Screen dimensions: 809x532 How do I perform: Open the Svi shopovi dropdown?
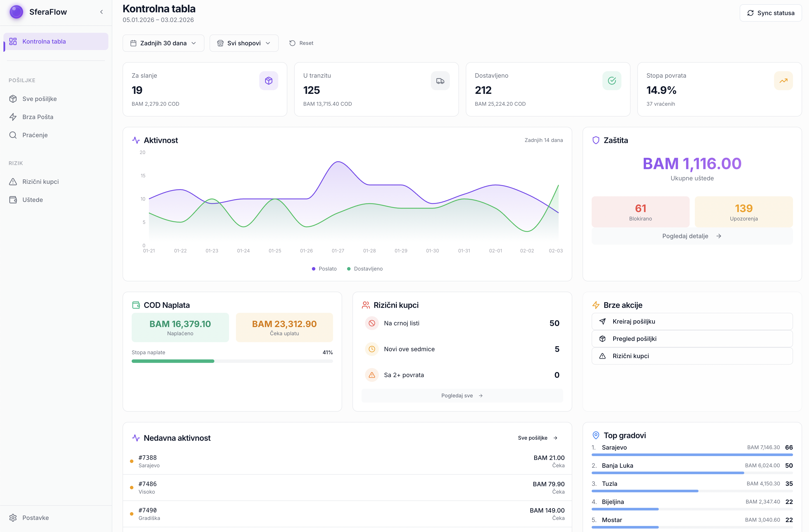pos(244,43)
